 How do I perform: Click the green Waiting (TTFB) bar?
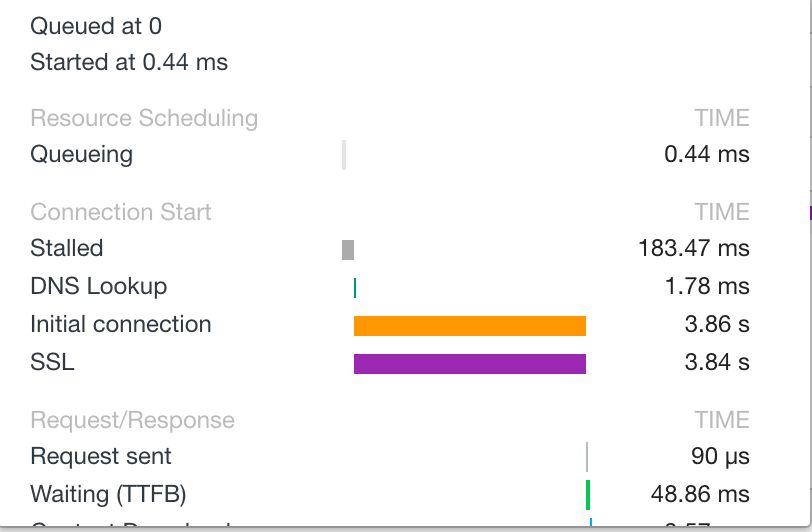588,495
